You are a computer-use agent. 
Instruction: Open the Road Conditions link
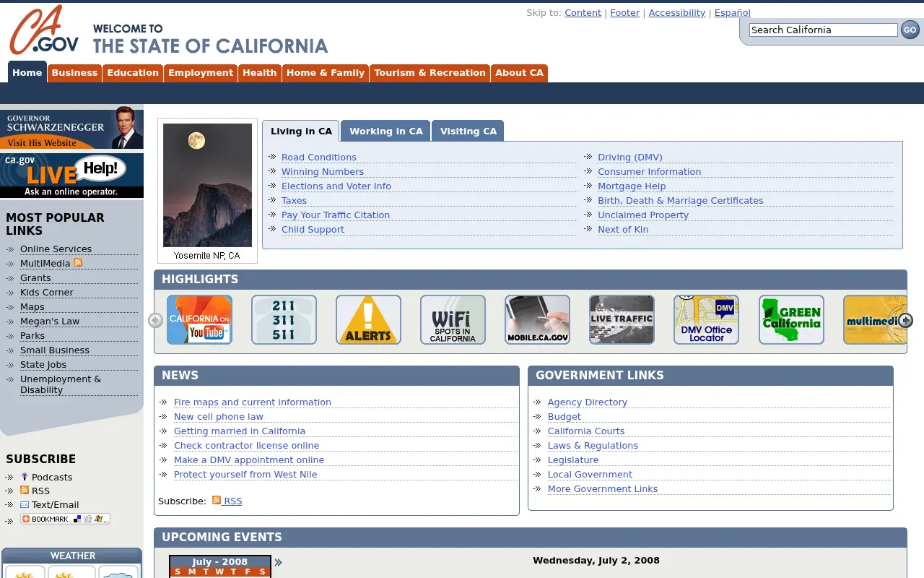pos(319,157)
